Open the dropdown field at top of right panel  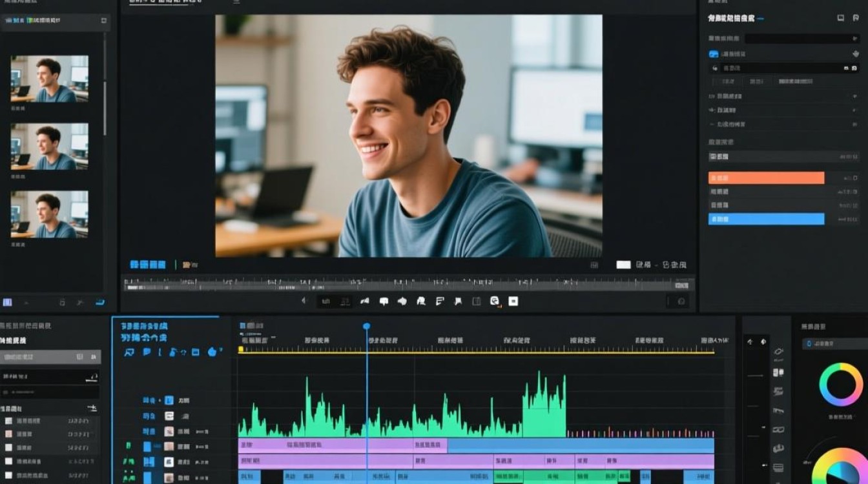tap(801, 39)
